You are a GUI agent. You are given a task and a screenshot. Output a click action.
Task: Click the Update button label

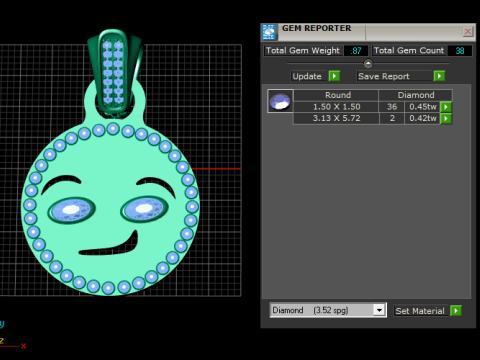pos(307,76)
